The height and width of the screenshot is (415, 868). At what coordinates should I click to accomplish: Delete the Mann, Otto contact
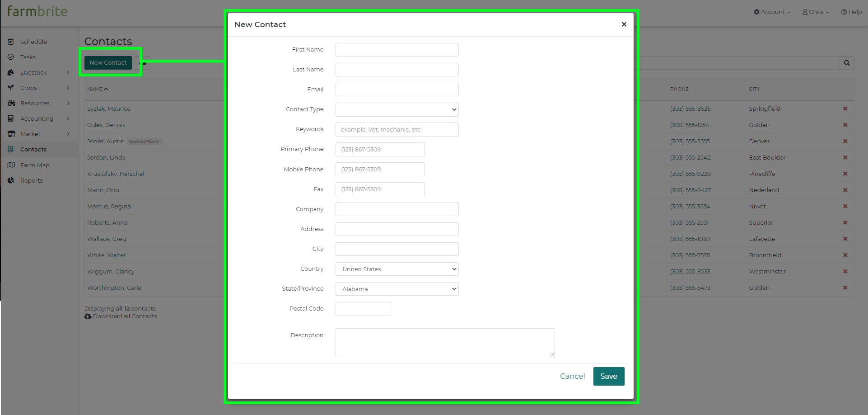845,190
